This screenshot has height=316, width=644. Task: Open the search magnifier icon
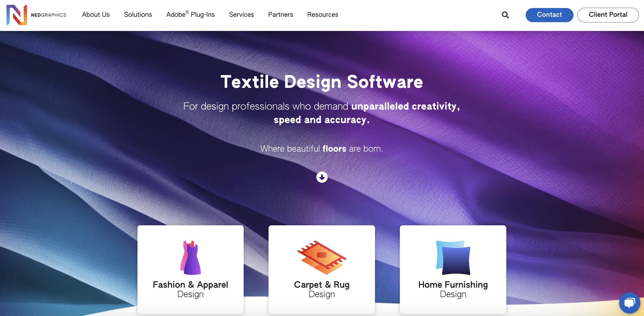pos(505,15)
